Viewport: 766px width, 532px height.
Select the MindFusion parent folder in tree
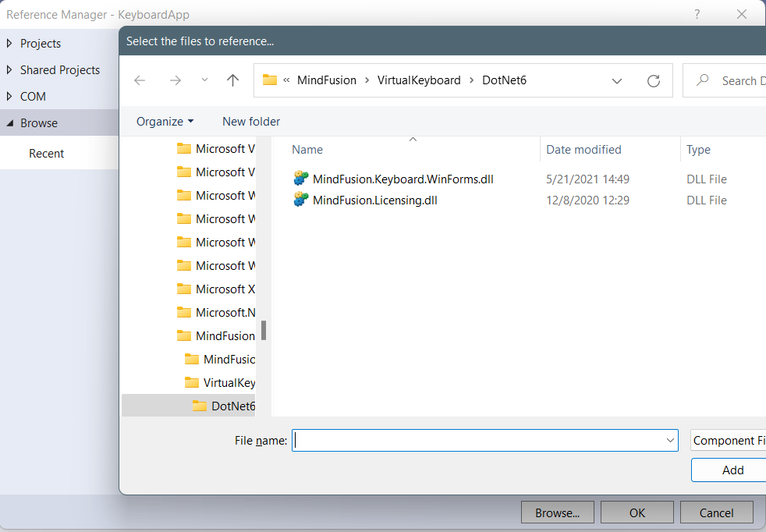(x=225, y=336)
